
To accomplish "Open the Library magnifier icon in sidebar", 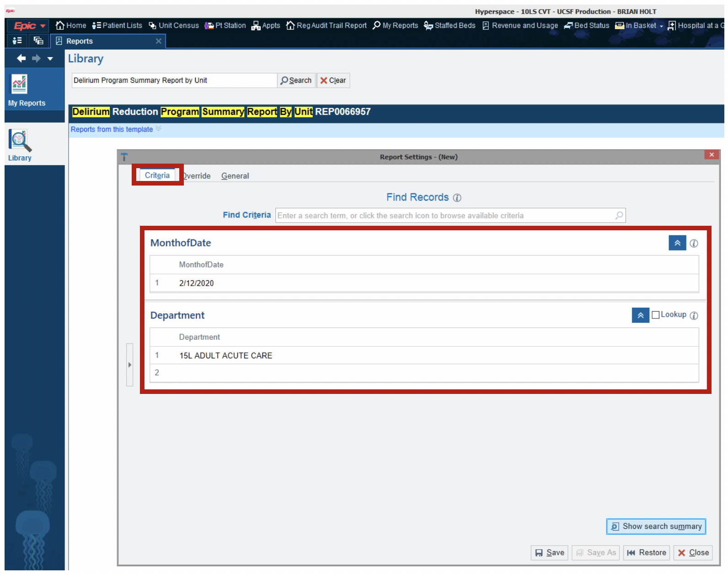I will pyautogui.click(x=20, y=141).
